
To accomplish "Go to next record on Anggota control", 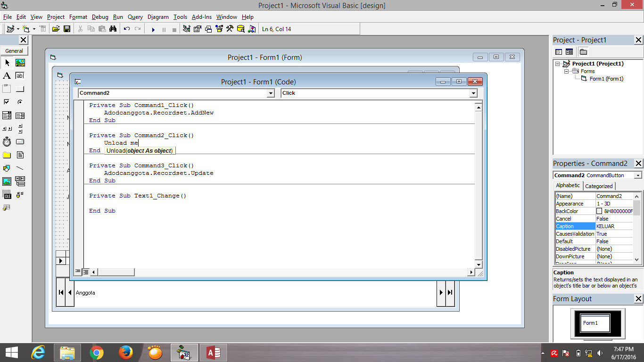I will click(441, 293).
